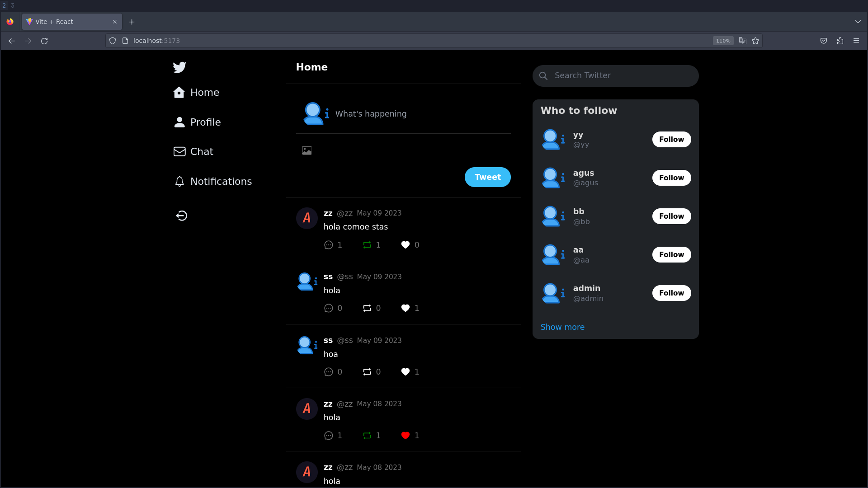Click the logout icon in the sidebar
This screenshot has width=868, height=488.
click(x=181, y=216)
